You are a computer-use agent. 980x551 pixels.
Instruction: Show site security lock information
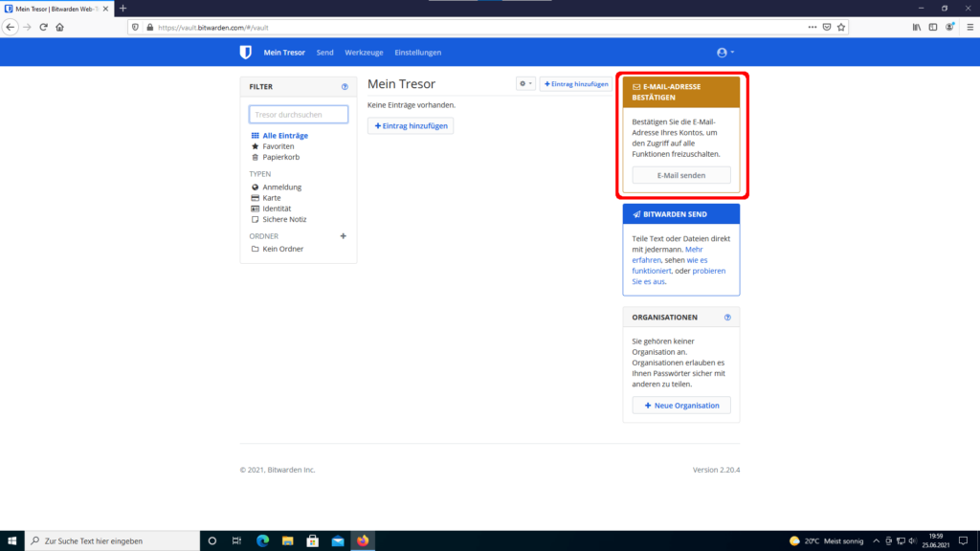pos(149,28)
